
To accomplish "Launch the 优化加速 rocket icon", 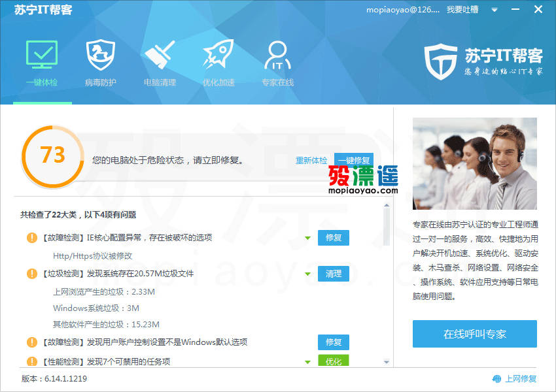I will (218, 54).
